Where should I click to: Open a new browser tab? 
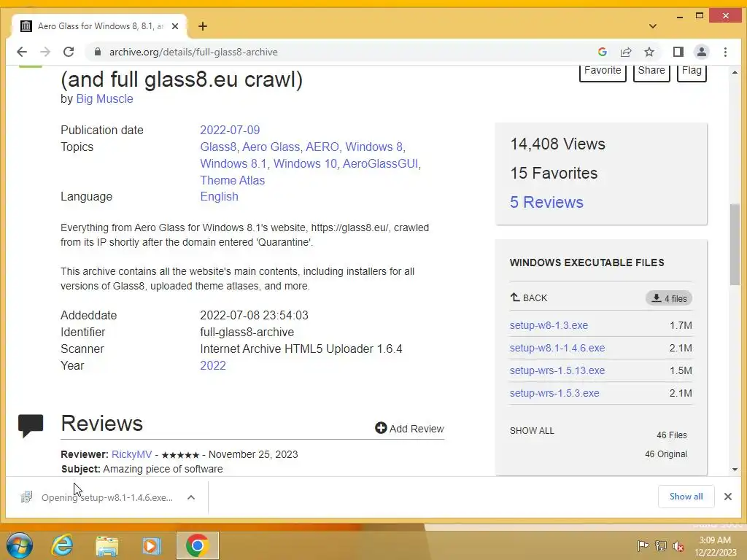pyautogui.click(x=203, y=26)
